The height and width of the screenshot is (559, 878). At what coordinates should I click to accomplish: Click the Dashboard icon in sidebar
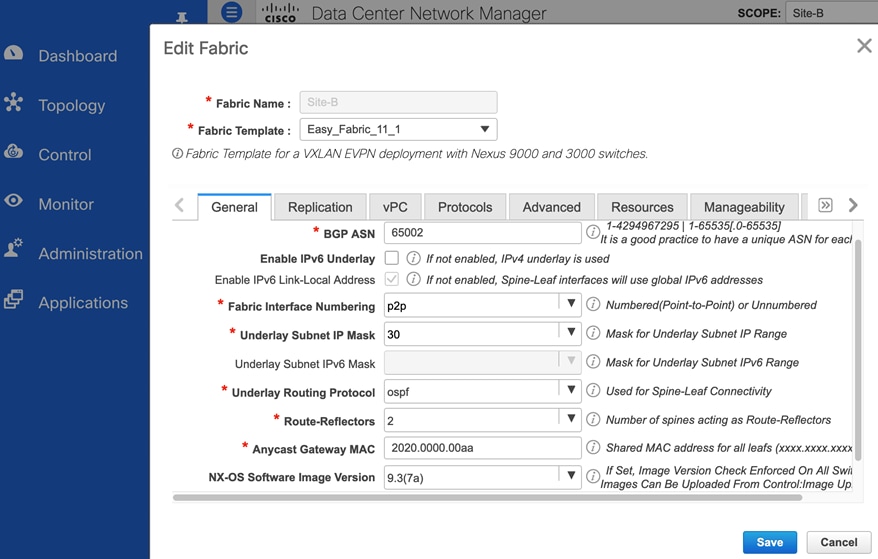pos(14,53)
